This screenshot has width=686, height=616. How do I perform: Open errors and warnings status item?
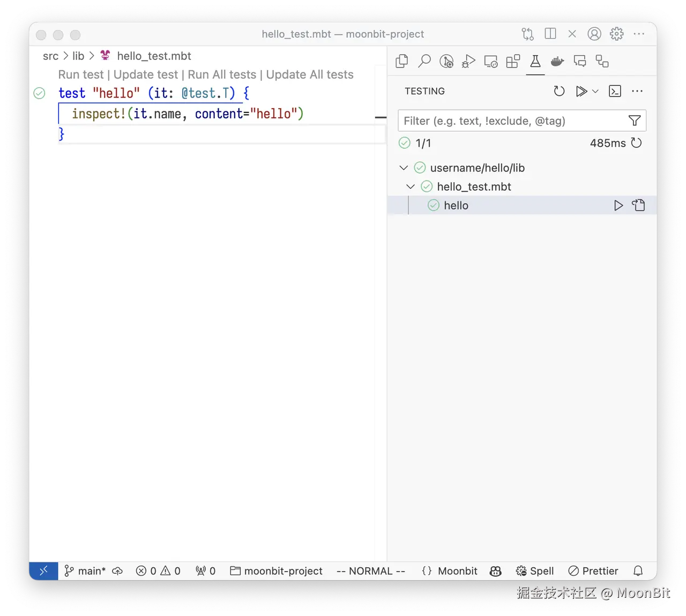coord(158,571)
